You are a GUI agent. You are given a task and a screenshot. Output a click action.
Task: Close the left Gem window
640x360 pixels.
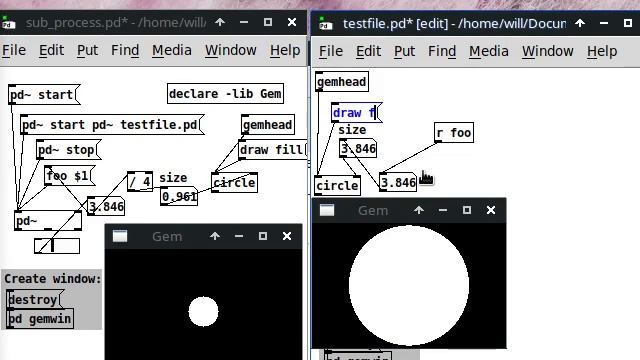click(x=287, y=236)
